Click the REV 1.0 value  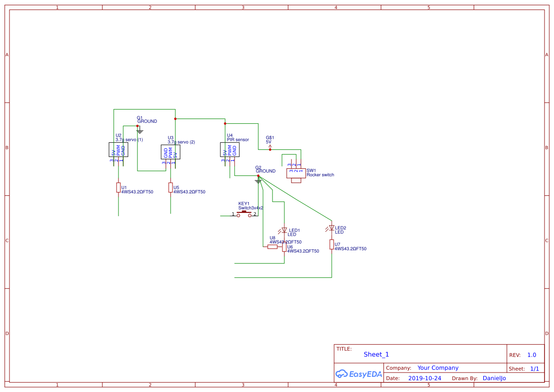click(531, 354)
